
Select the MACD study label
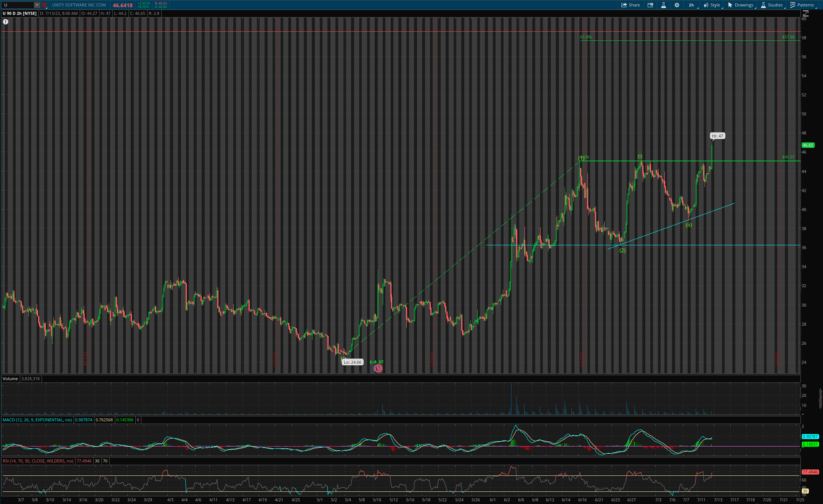[37, 420]
